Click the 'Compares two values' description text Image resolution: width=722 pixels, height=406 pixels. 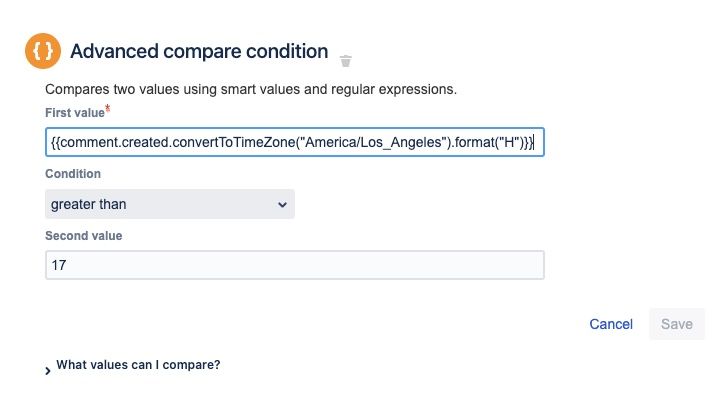pyautogui.click(x=251, y=89)
